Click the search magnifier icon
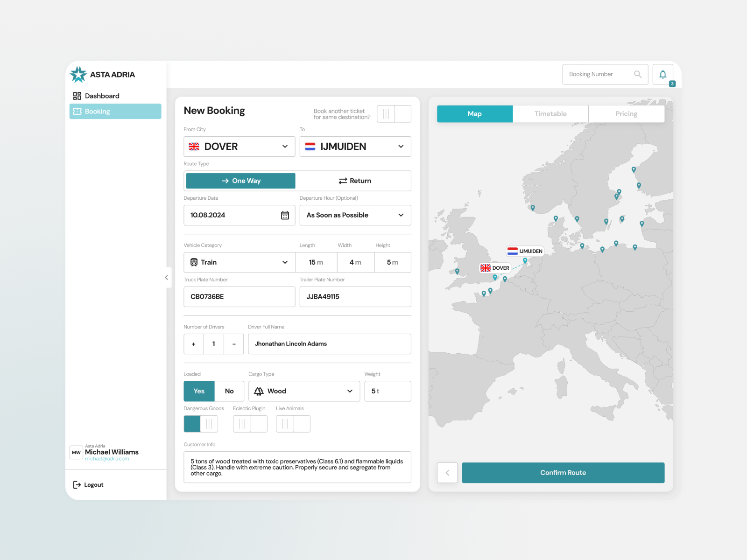The width and height of the screenshot is (747, 560). point(638,74)
